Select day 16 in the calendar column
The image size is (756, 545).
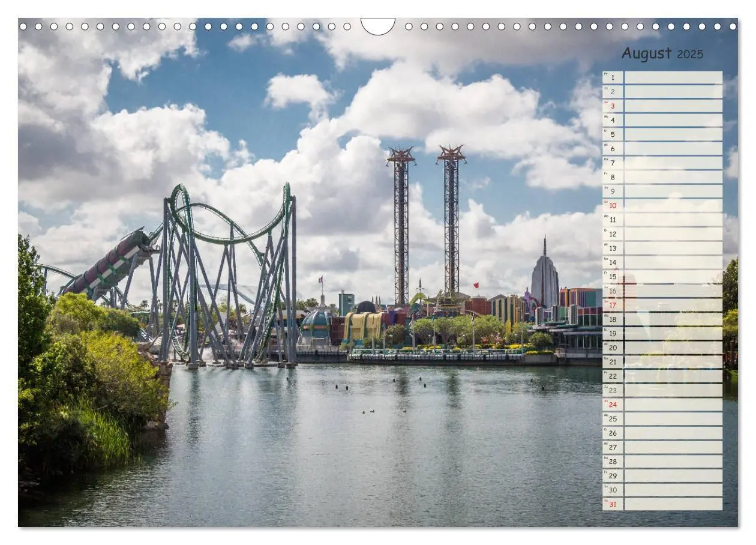click(x=613, y=291)
